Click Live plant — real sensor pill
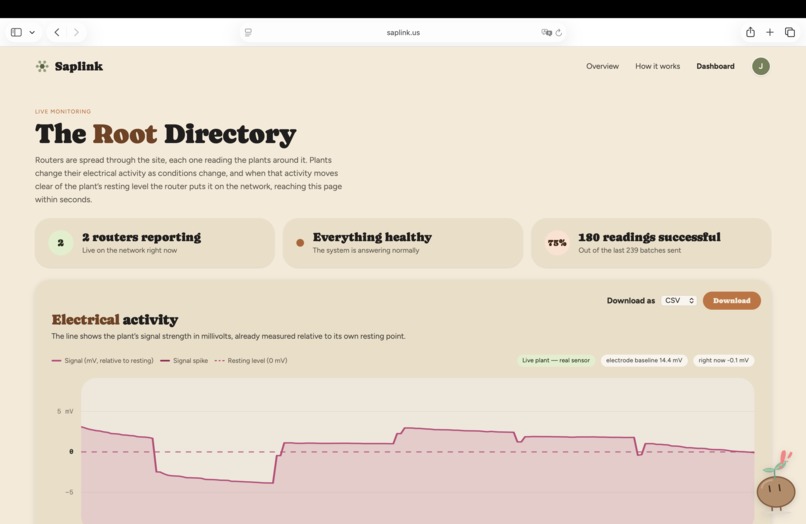The height and width of the screenshot is (524, 806). tap(556, 360)
